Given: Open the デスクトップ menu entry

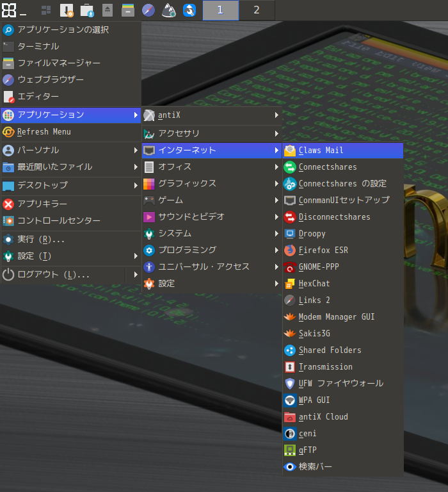Looking at the screenshot, I should pyautogui.click(x=71, y=185).
